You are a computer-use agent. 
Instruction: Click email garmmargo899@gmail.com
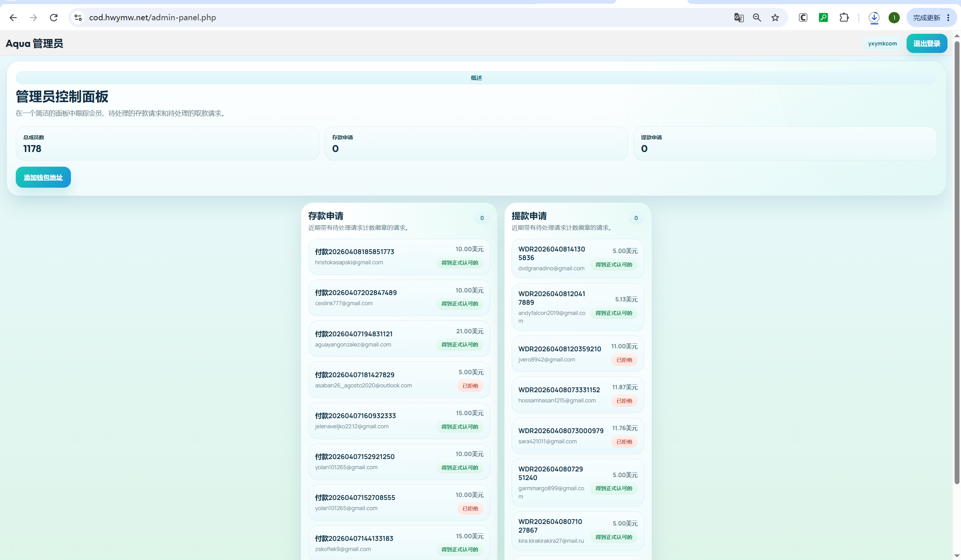(551, 492)
